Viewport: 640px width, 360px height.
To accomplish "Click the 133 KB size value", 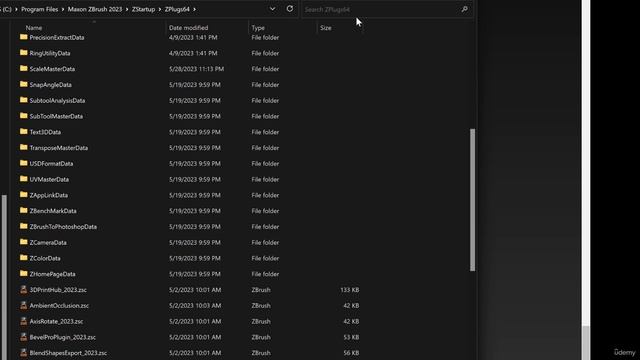I will coord(349,290).
